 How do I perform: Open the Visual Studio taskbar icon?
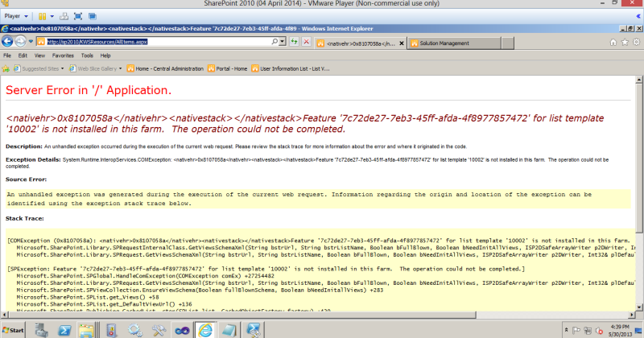point(182,330)
